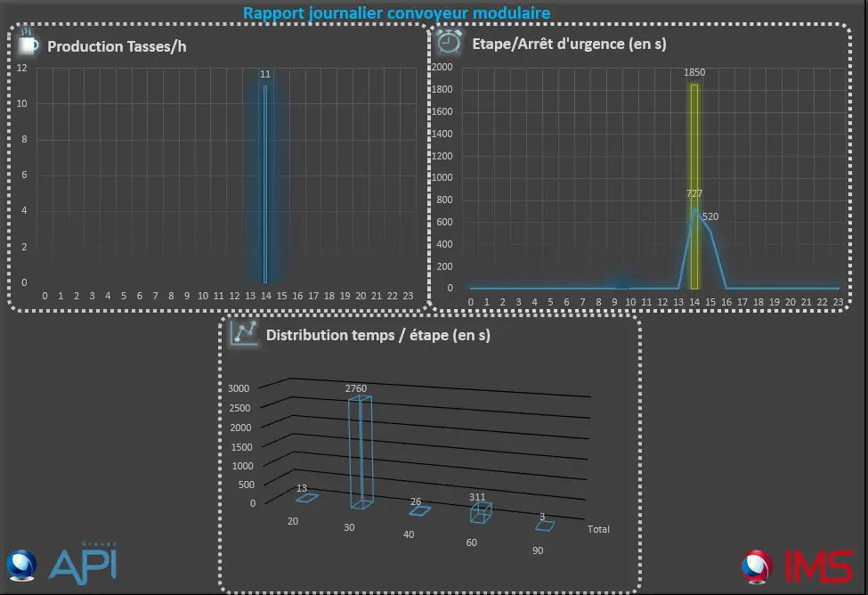The image size is (868, 595).
Task: Click the Groupe API logo
Action: (62, 565)
